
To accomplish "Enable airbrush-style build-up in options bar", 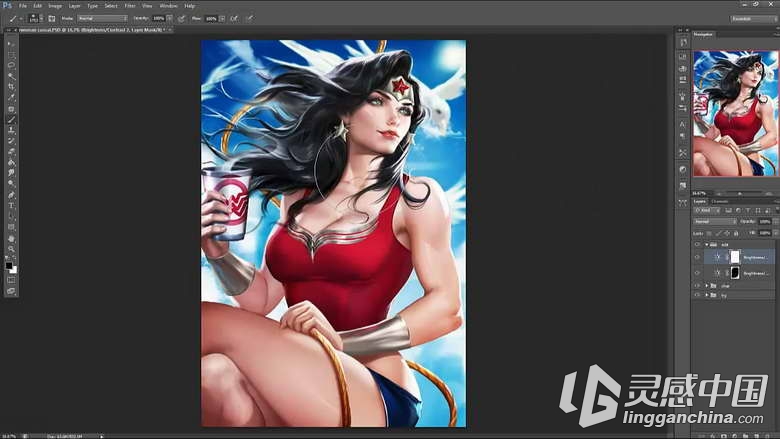I will pos(234,18).
